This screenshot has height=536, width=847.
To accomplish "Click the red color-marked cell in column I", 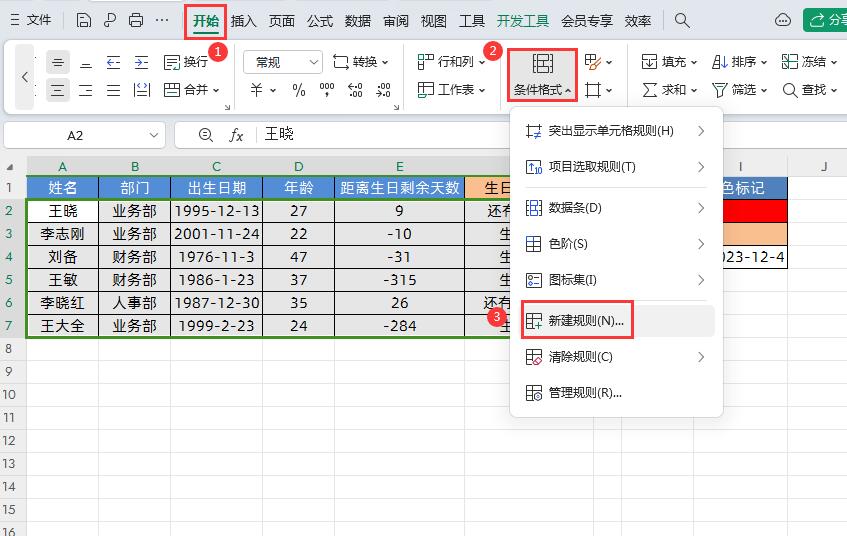I will point(755,211).
